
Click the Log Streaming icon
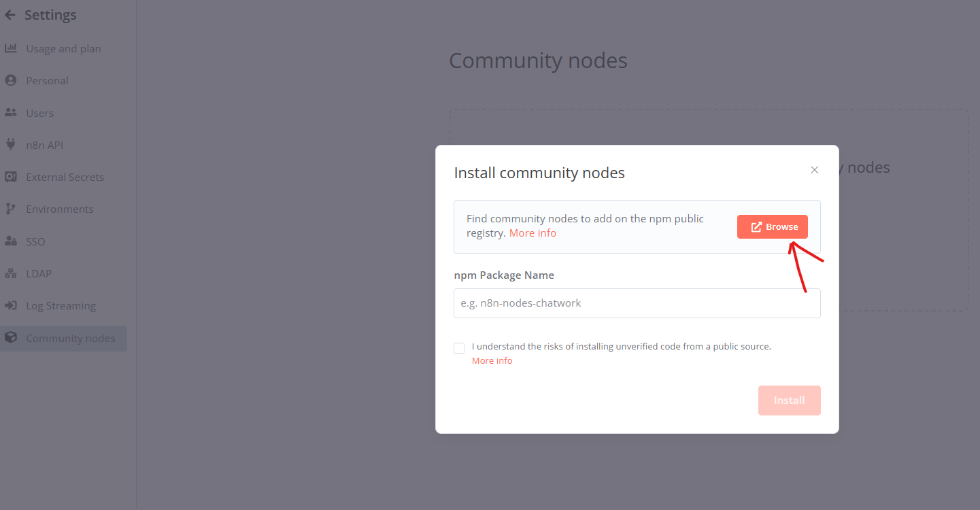tap(11, 305)
